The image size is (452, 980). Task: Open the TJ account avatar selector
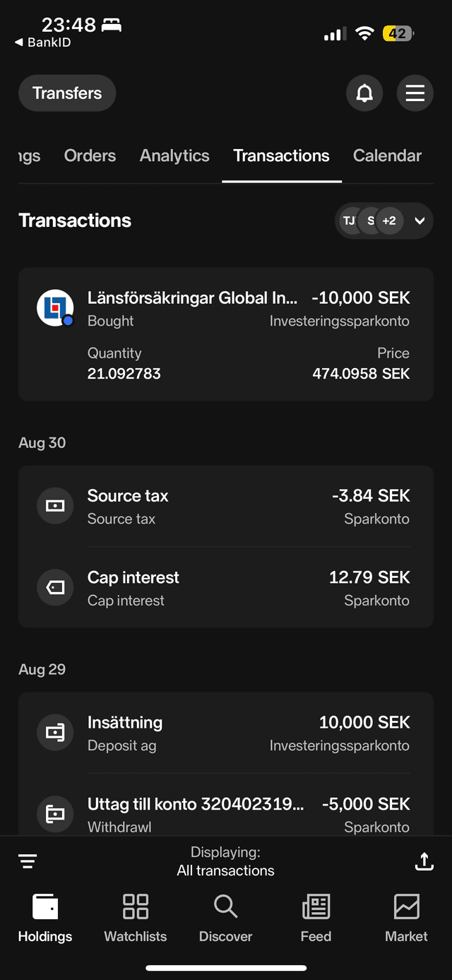[349, 221]
